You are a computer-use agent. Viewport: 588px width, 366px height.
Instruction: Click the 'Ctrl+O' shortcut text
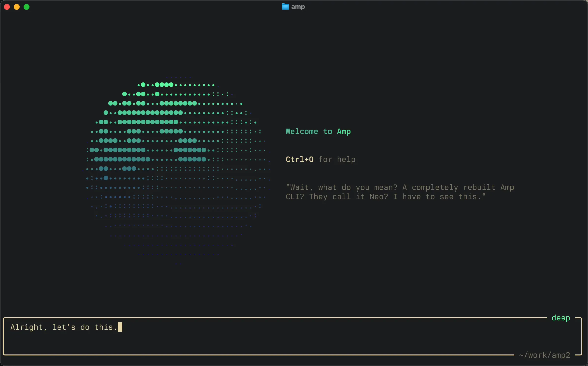(300, 159)
